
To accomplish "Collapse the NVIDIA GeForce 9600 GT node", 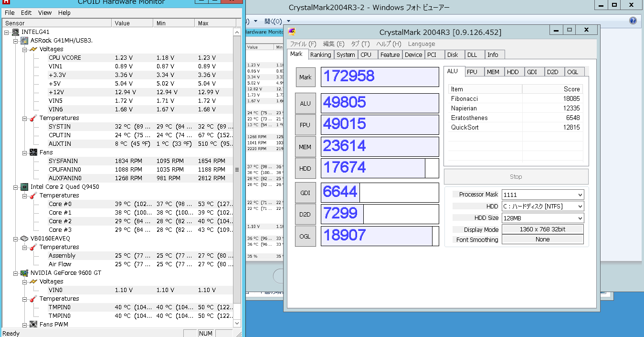I will tap(16, 273).
